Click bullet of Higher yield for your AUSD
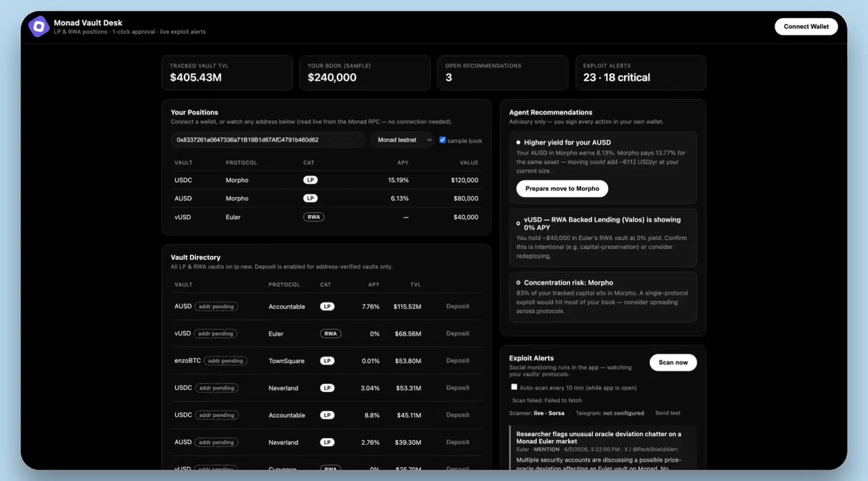This screenshot has height=481, width=868. [518, 142]
